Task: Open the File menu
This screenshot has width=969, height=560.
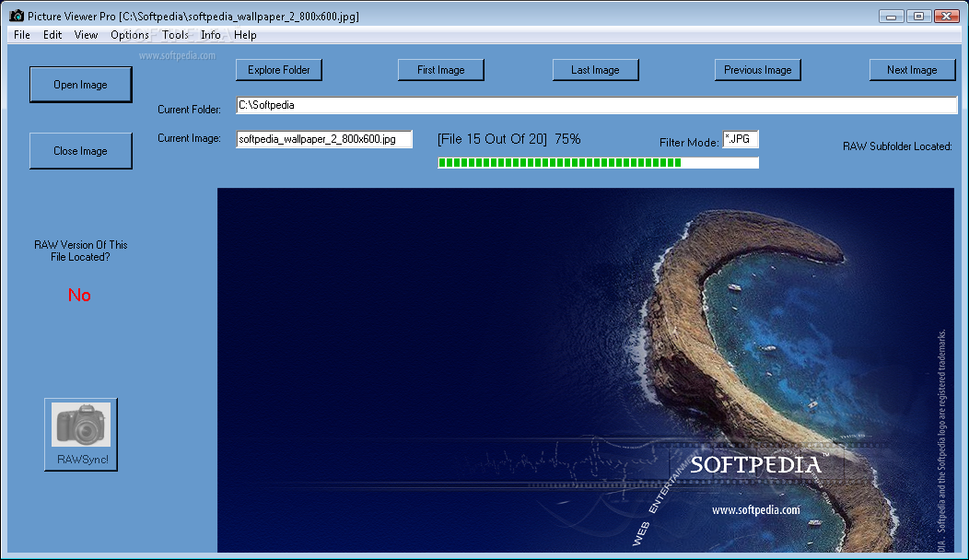Action: 21,35
